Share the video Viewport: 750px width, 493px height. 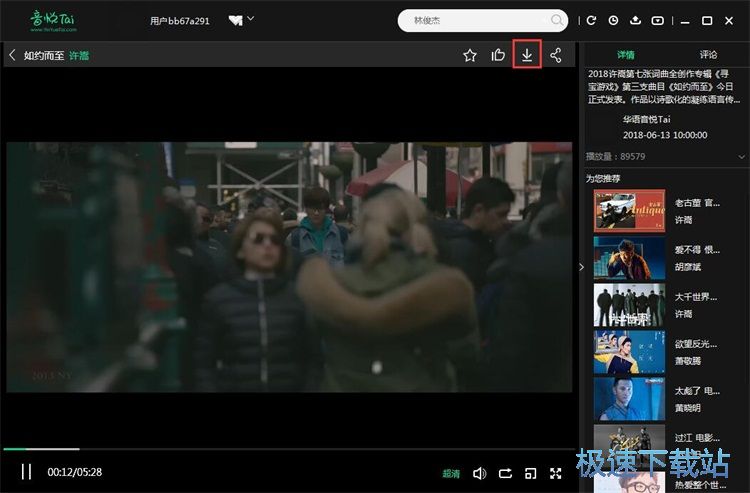click(x=555, y=55)
